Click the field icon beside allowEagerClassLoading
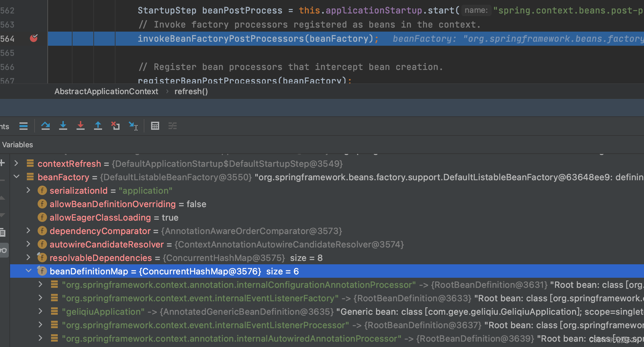Screen dimensions: 644x347 pyautogui.click(x=42, y=217)
